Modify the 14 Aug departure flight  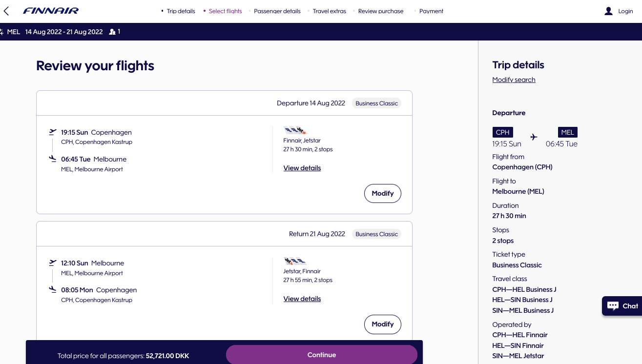383,193
